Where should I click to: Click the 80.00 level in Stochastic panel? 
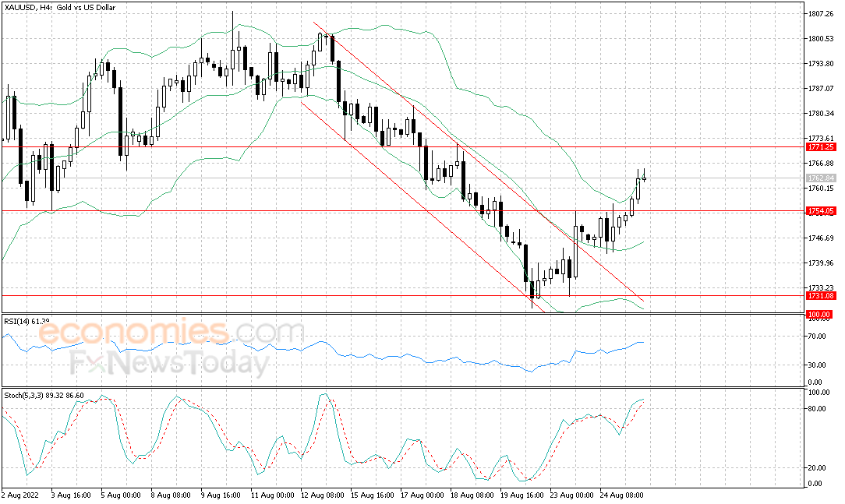817,409
